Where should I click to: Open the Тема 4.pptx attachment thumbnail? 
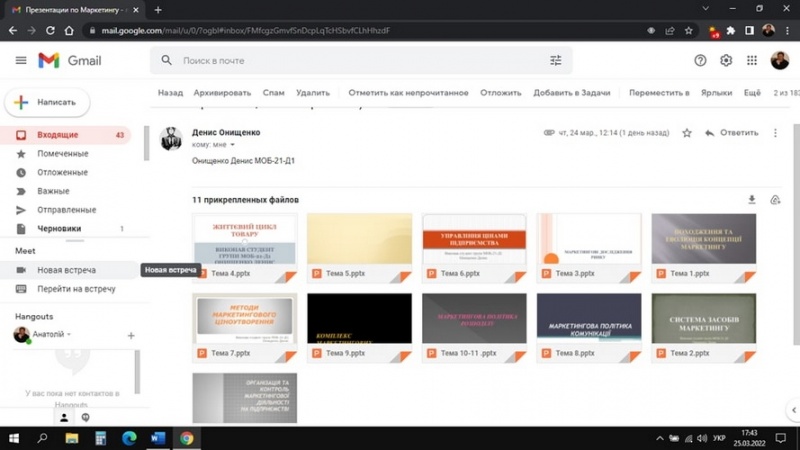tap(245, 240)
